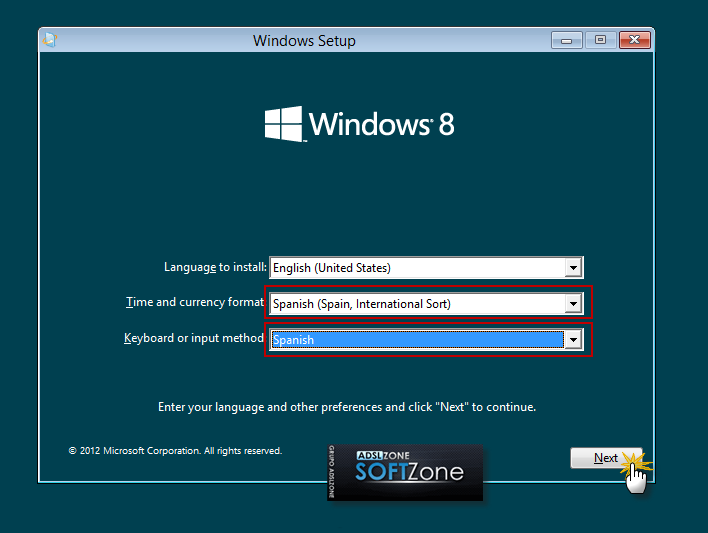Click the "Enter your language" instruction text
This screenshot has width=708, height=533.
click(x=347, y=407)
